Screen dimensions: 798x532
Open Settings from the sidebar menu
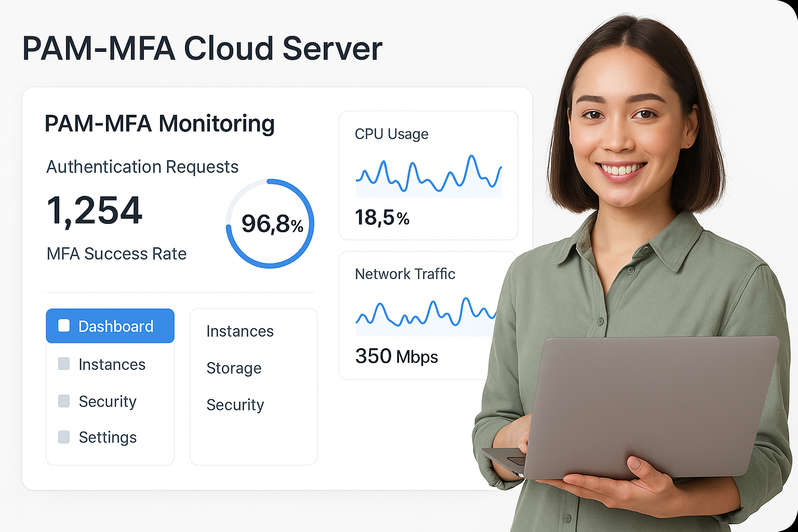pos(108,437)
